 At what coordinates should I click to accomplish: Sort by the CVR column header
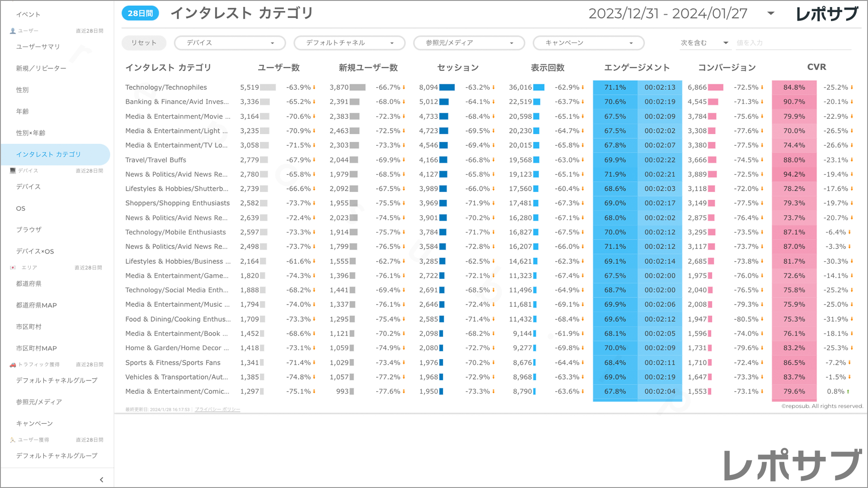816,67
